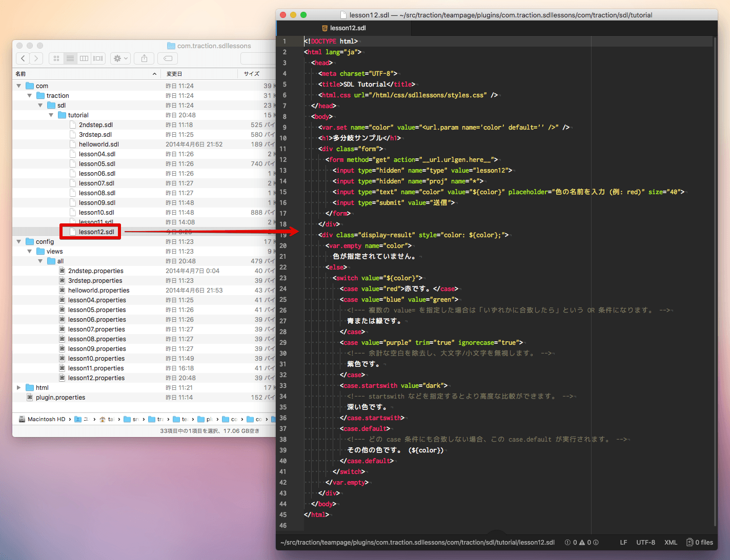Screen dimensions: 730x560
Task: Click the XML grammar selector
Action: tap(671, 543)
